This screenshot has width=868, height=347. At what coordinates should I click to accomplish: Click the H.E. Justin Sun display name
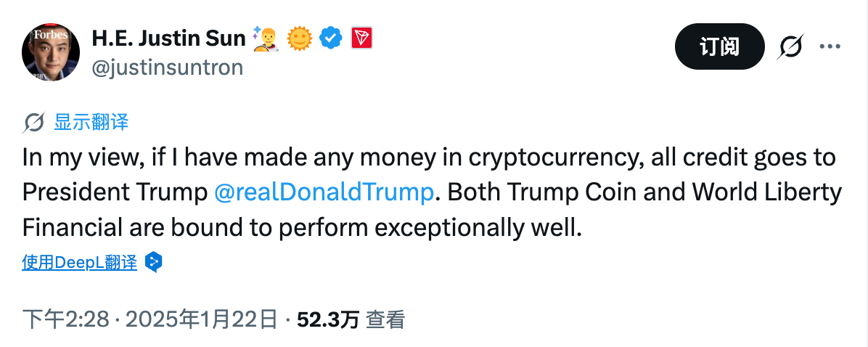[169, 38]
